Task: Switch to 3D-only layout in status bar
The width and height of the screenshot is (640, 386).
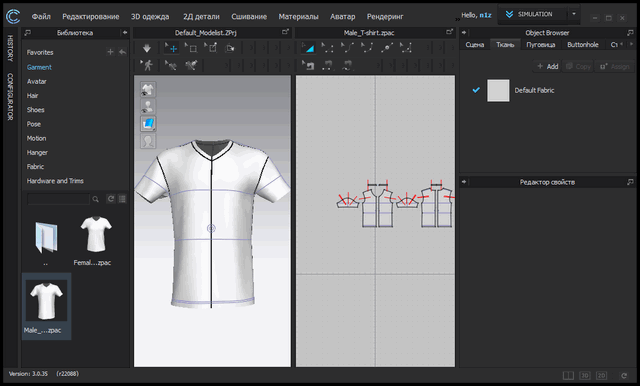Action: [x=584, y=375]
